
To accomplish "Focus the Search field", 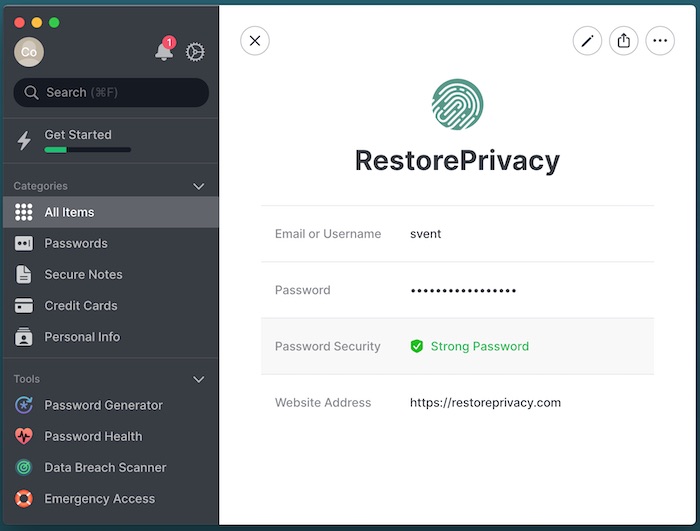I will pyautogui.click(x=111, y=92).
